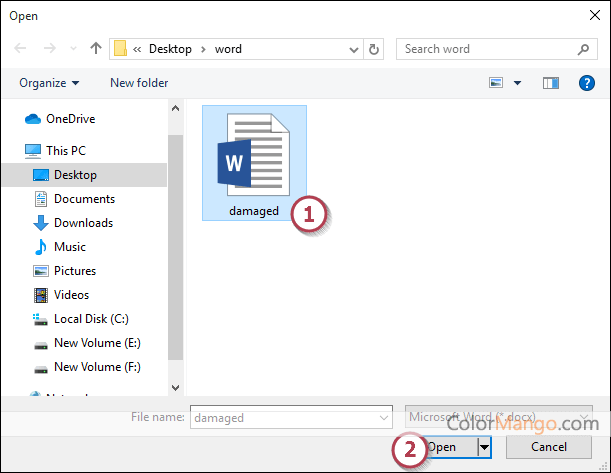Go to the Downloads folder
611x473 pixels.
(83, 223)
